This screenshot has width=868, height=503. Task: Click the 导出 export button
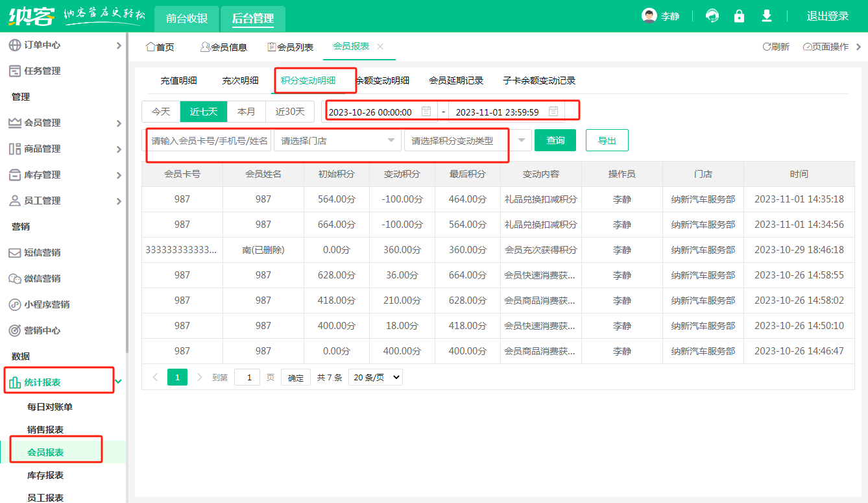pos(607,140)
